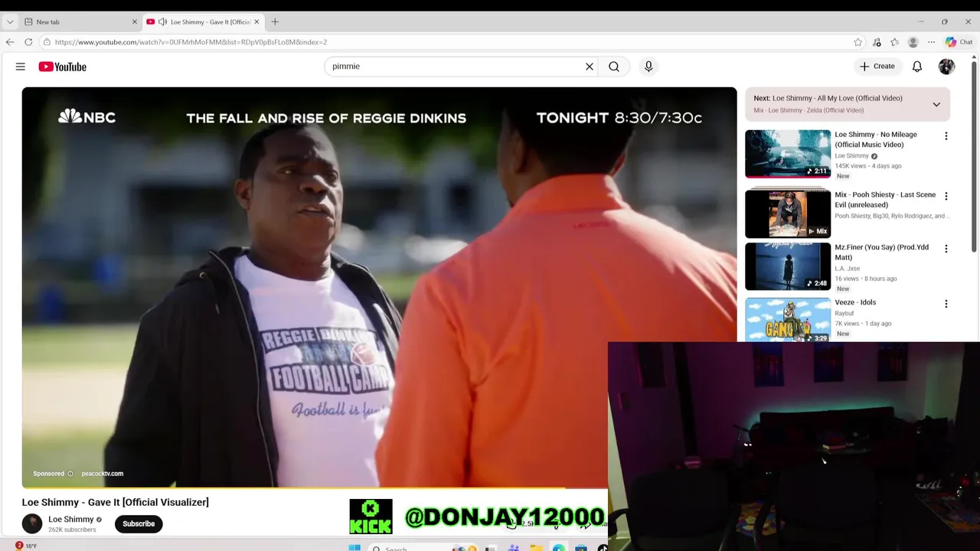Screen dimensions: 980x551
Task: Close the Loe Shimmy YouTube tab
Action: tap(256, 21)
